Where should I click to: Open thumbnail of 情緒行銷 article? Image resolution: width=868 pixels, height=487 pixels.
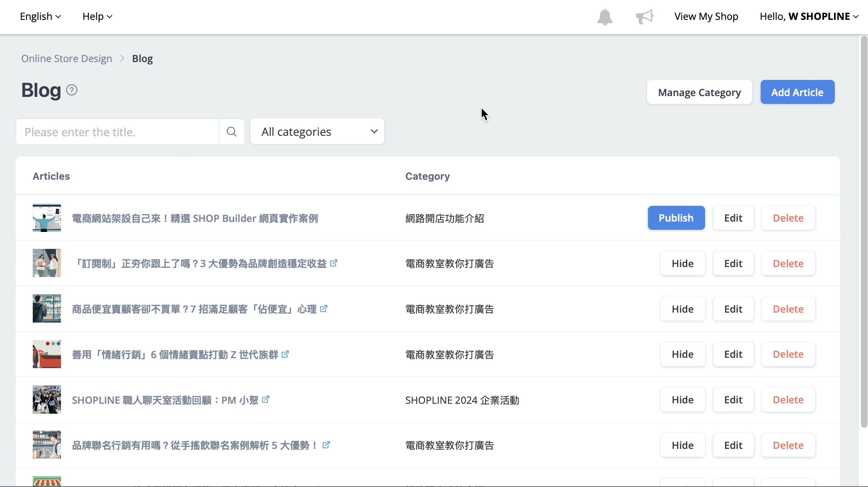(x=47, y=354)
